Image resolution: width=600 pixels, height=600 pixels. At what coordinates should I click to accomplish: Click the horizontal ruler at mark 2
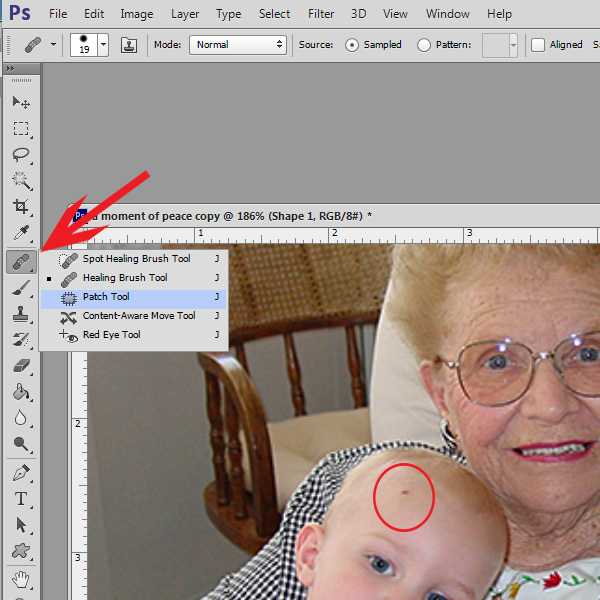[335, 233]
